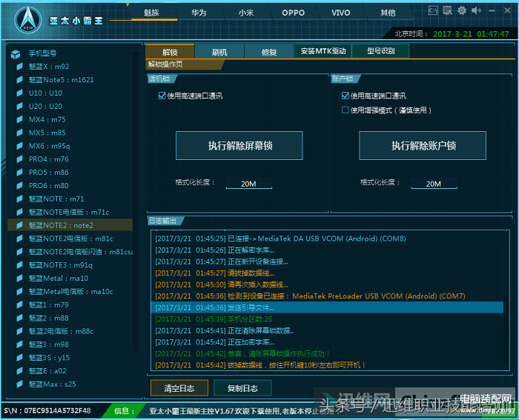The height and width of the screenshot is (420, 519).
Task: Toggle sound with the speaker icon
Action: coord(476,10)
